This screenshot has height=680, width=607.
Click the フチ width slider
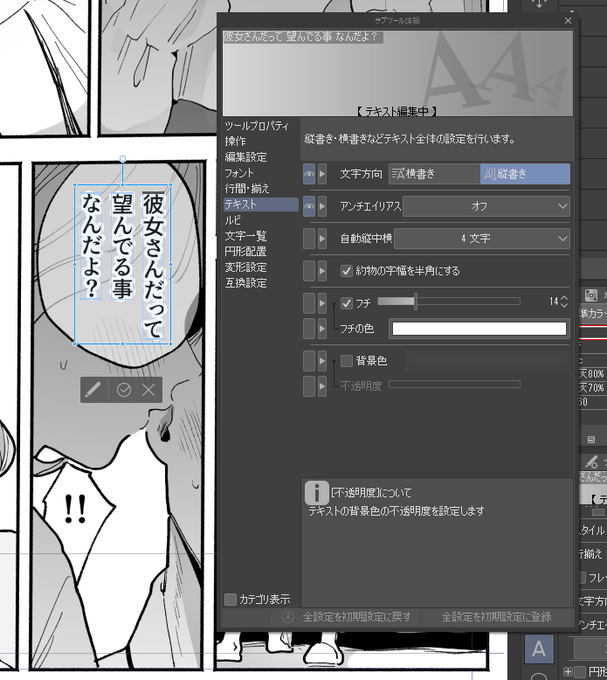click(x=449, y=301)
